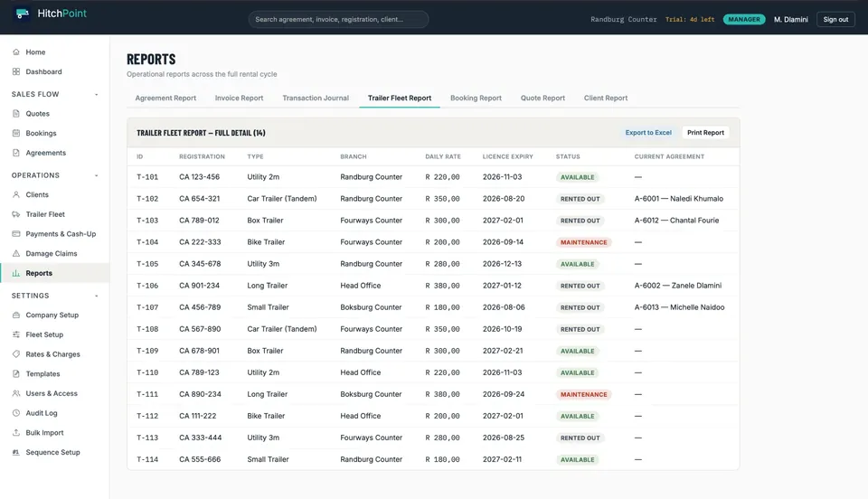Click the Fleet Setup sliders icon
This screenshot has width=868, height=499.
(16, 334)
